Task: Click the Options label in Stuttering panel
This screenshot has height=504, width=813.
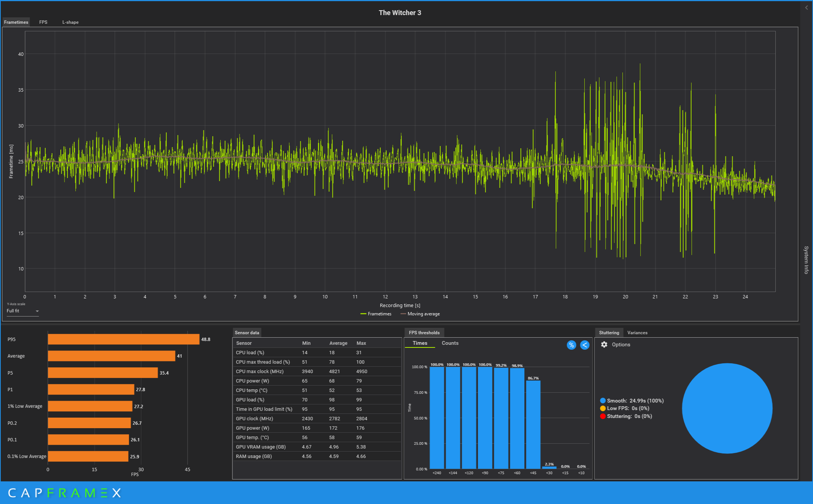Action: click(621, 344)
